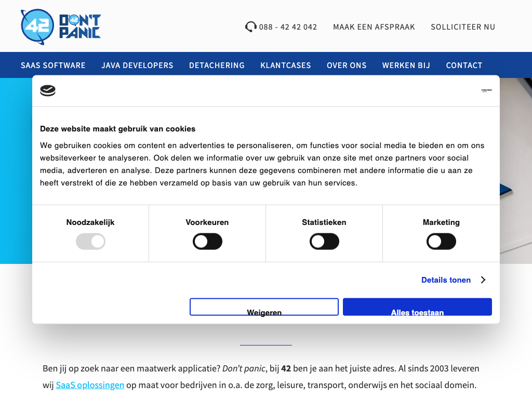
Task: Go to the Detachering menu item
Action: 217,65
